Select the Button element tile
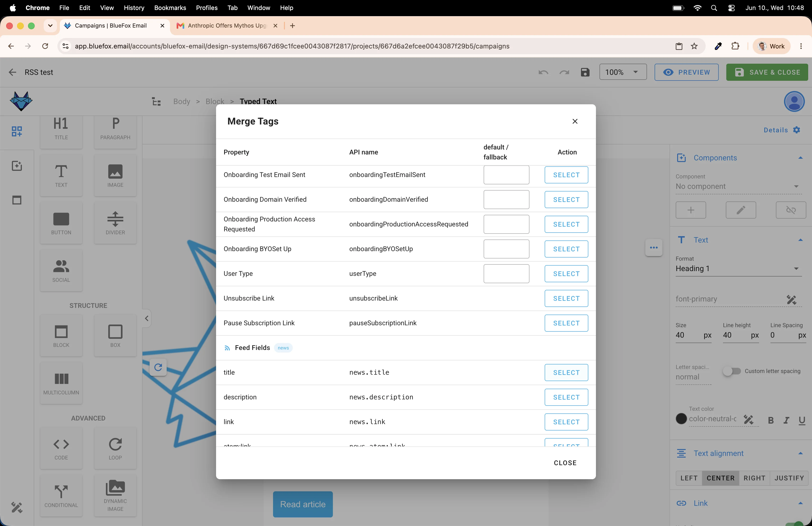 [x=61, y=223]
